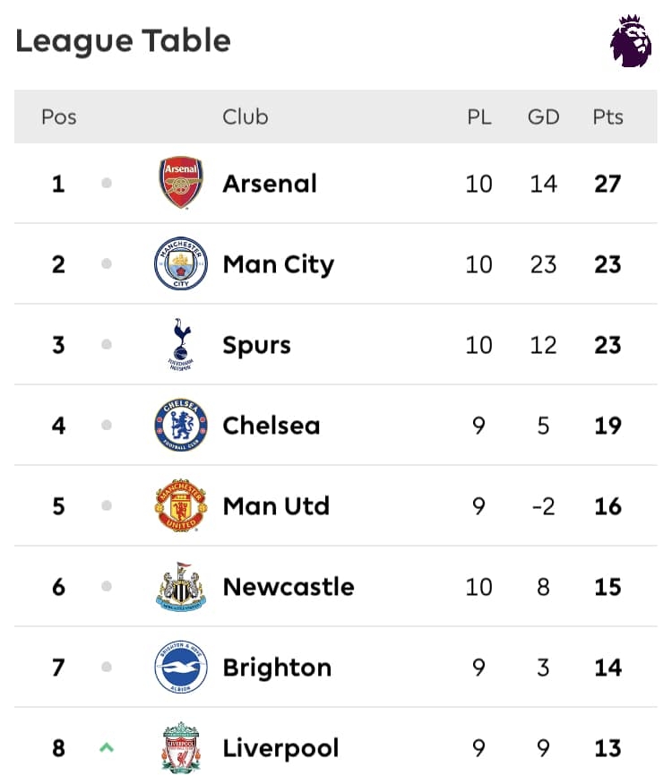Click the Brighton club badge

click(x=180, y=667)
